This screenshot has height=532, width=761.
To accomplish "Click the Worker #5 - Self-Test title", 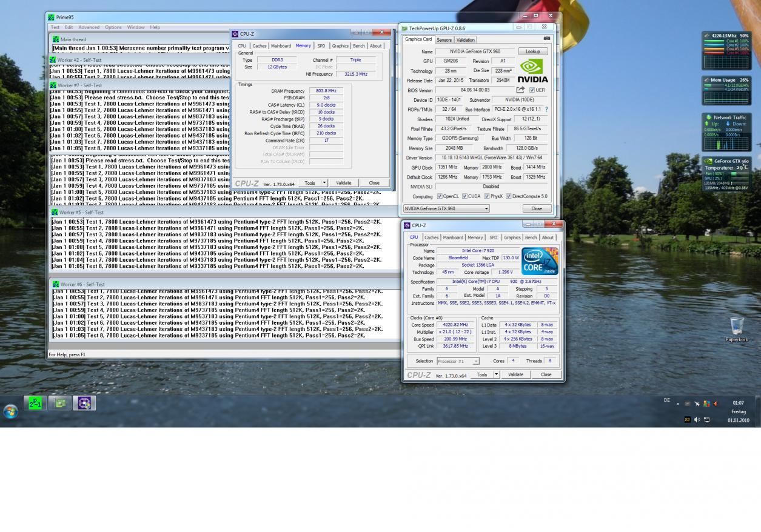I will 81,213.
